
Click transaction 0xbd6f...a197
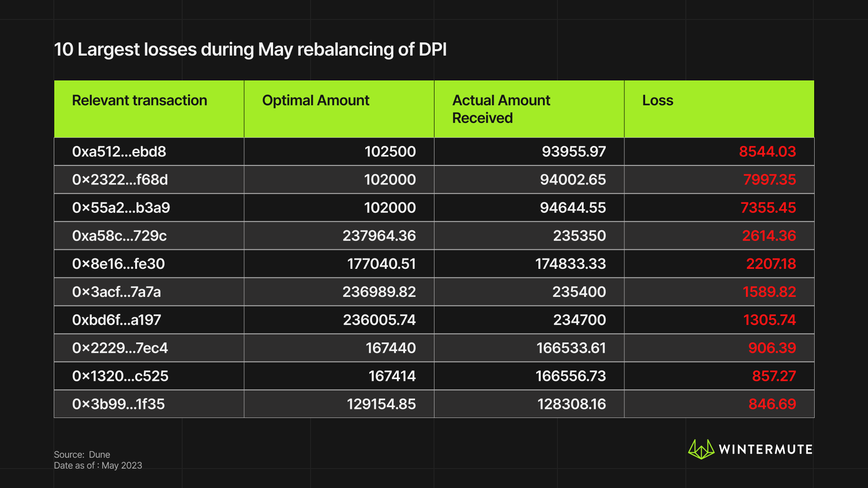pos(117,319)
